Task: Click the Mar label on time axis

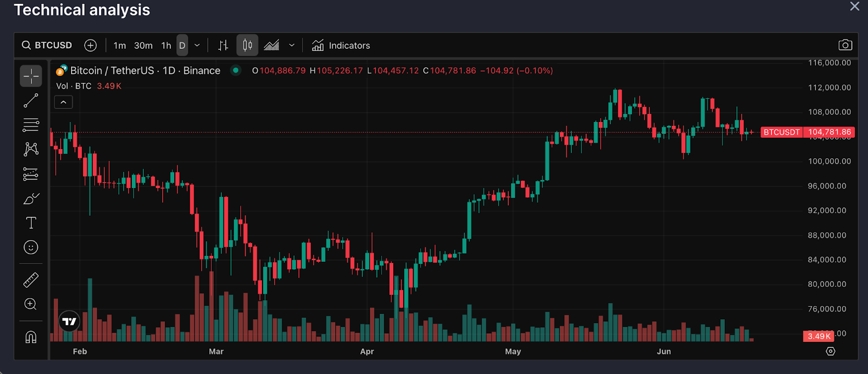Action: [216, 351]
